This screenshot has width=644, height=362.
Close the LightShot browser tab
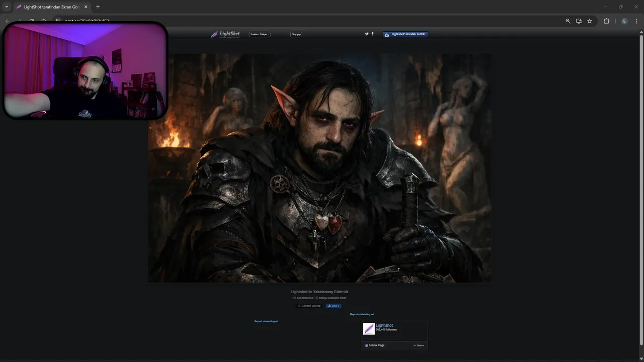(86, 7)
